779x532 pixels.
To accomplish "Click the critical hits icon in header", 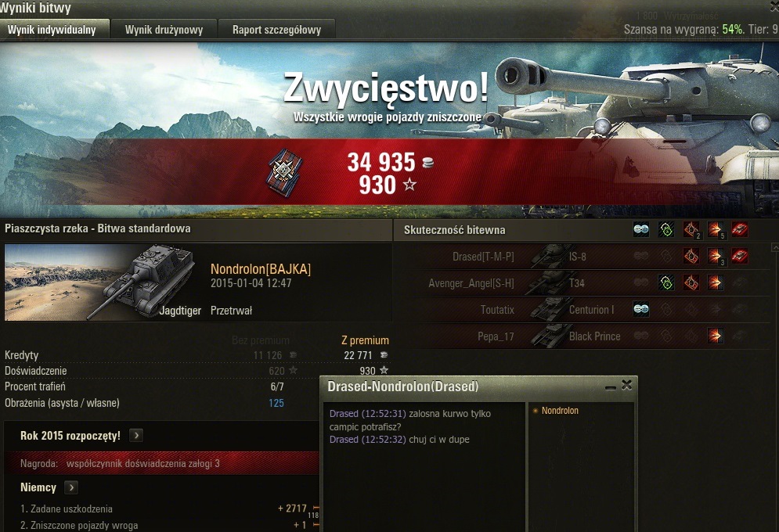I will pyautogui.click(x=691, y=230).
